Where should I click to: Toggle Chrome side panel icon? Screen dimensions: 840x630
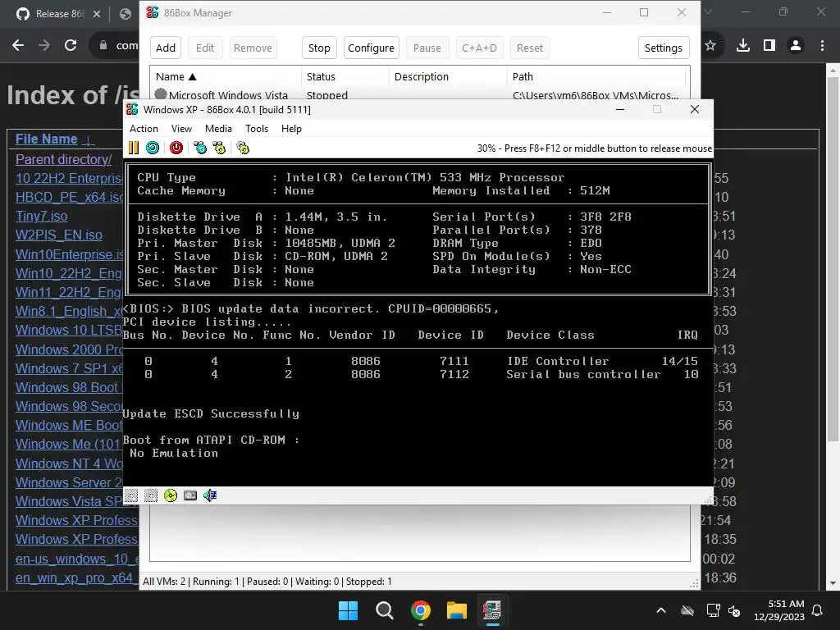(769, 46)
